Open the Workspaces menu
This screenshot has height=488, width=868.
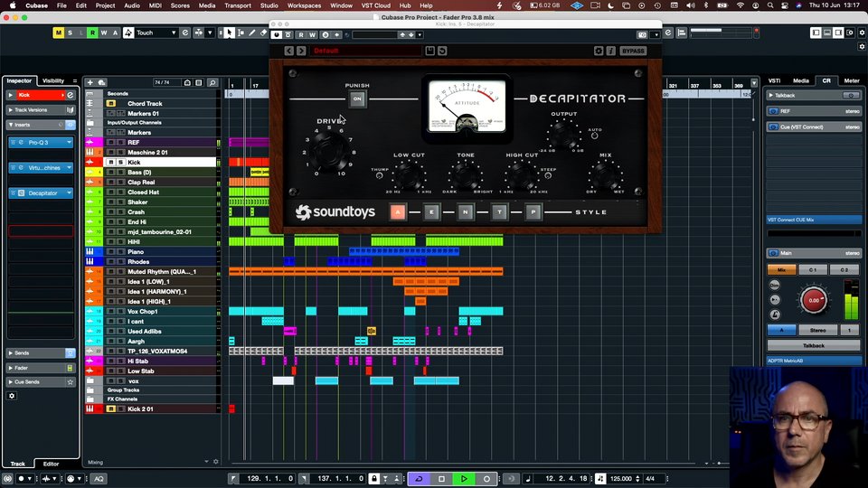coord(304,5)
